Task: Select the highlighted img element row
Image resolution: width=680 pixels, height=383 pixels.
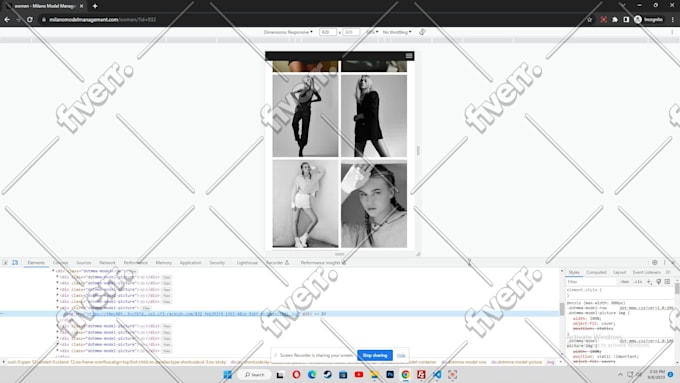Action: tap(280, 314)
